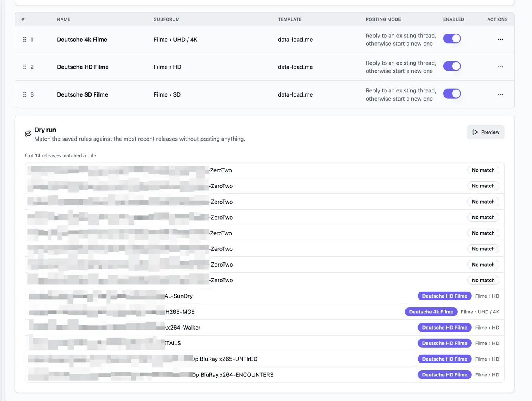Image resolution: width=532 pixels, height=401 pixels.
Task: Grab the drag handle for Deutsche 4k Filme
Action: coord(25,40)
